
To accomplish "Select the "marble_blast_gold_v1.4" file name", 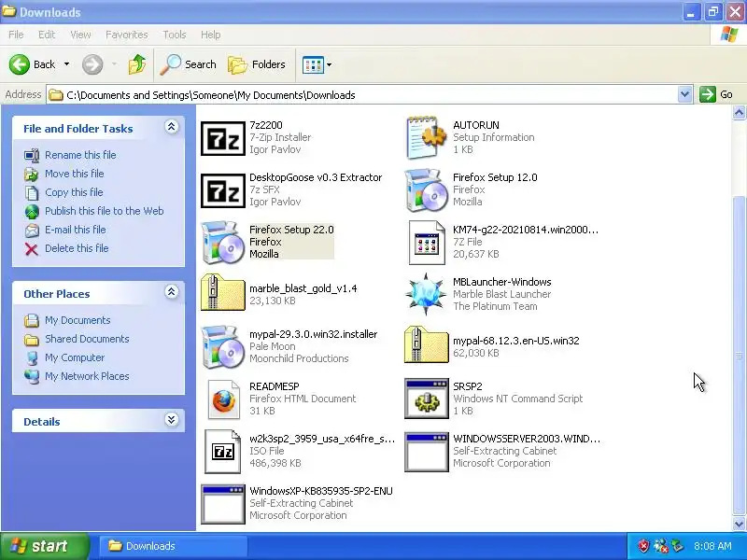I will (x=303, y=288).
